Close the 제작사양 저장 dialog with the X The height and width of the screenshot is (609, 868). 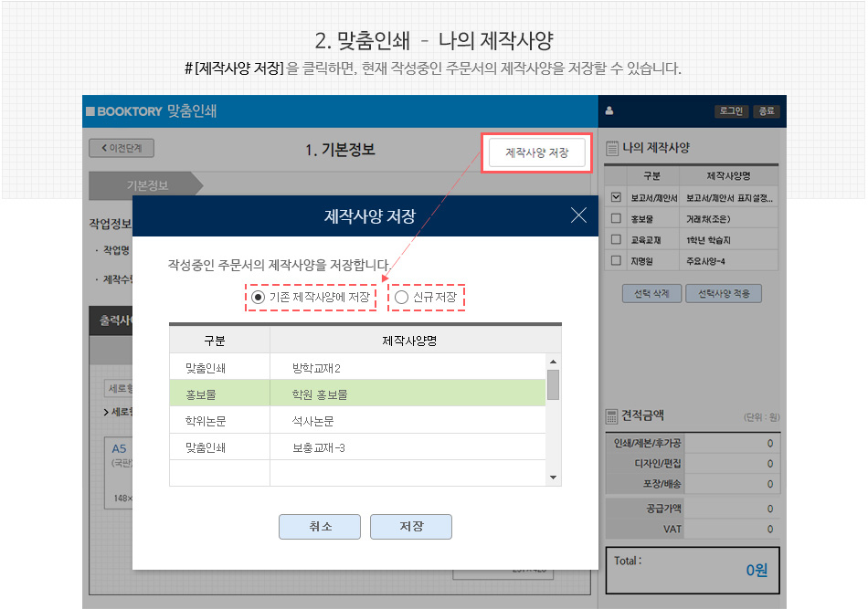(x=578, y=215)
